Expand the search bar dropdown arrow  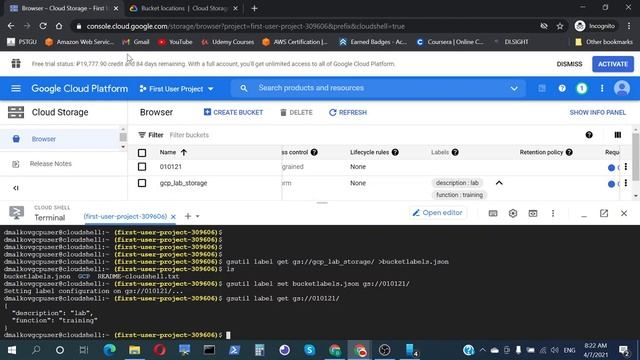(x=514, y=89)
